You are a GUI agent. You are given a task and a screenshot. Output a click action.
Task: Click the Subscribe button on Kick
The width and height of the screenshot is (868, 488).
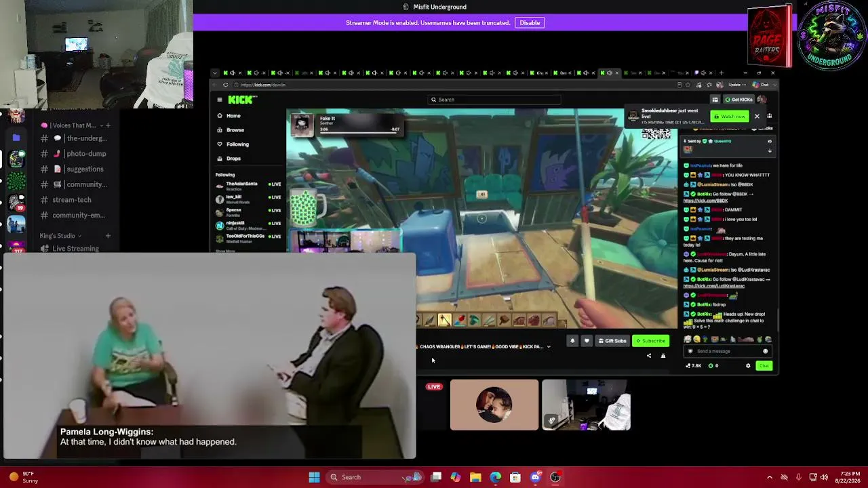click(x=651, y=341)
